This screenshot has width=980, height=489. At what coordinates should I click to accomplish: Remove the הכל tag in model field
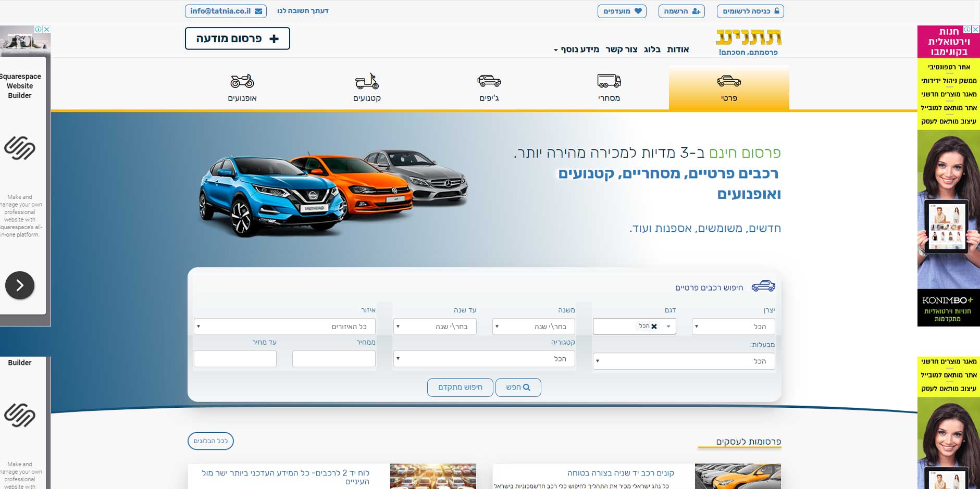[654, 327]
